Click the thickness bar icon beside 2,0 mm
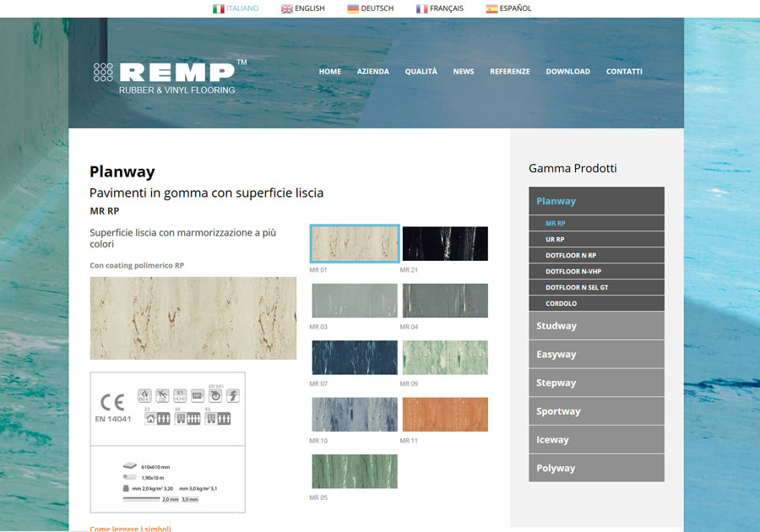 pyautogui.click(x=142, y=498)
